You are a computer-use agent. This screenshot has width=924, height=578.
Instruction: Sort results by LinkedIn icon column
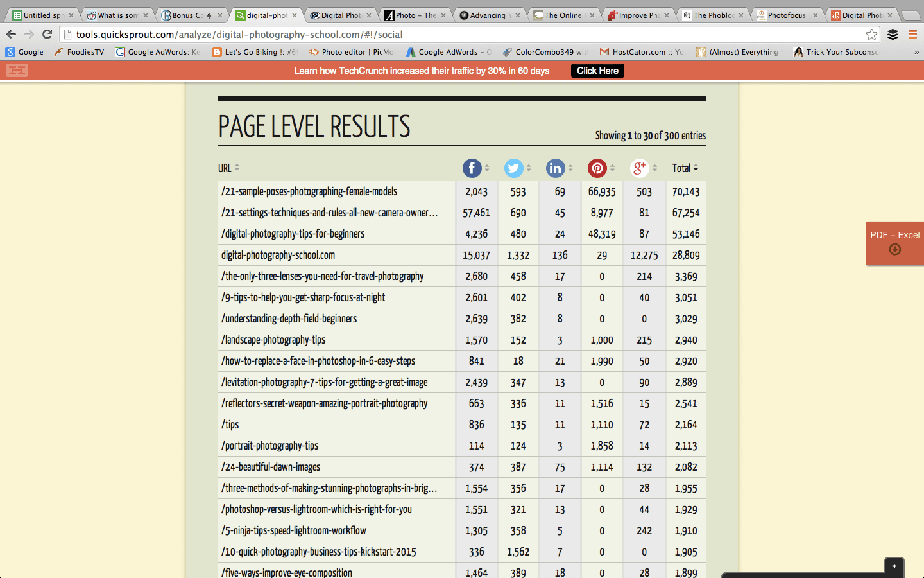click(556, 168)
